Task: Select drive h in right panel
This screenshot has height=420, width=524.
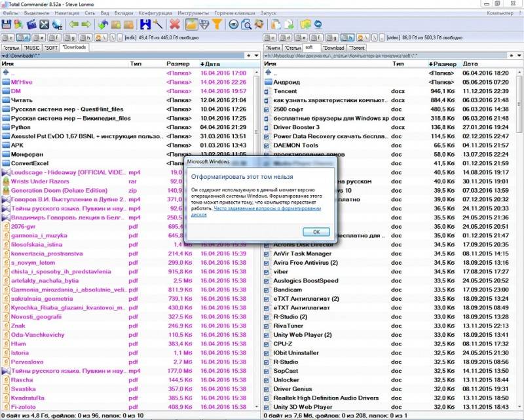Action: (347, 38)
